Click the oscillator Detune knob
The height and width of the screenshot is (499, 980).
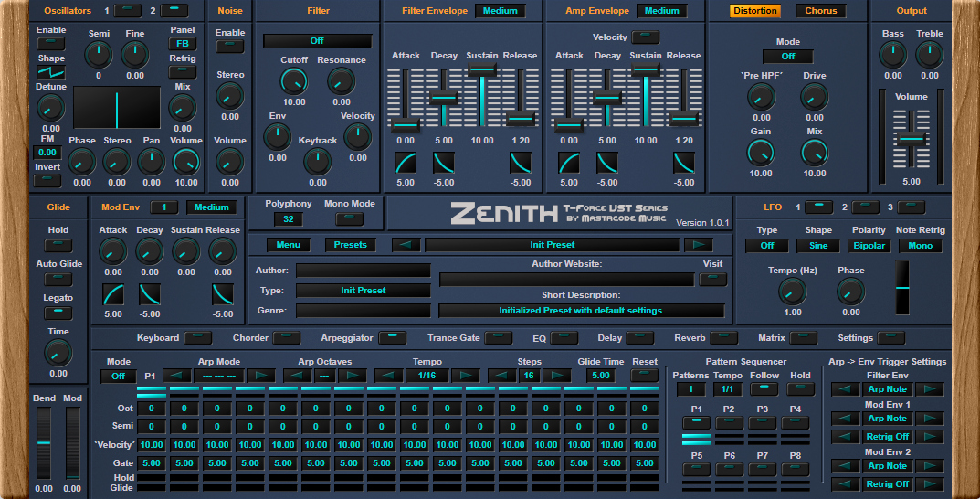tap(50, 108)
